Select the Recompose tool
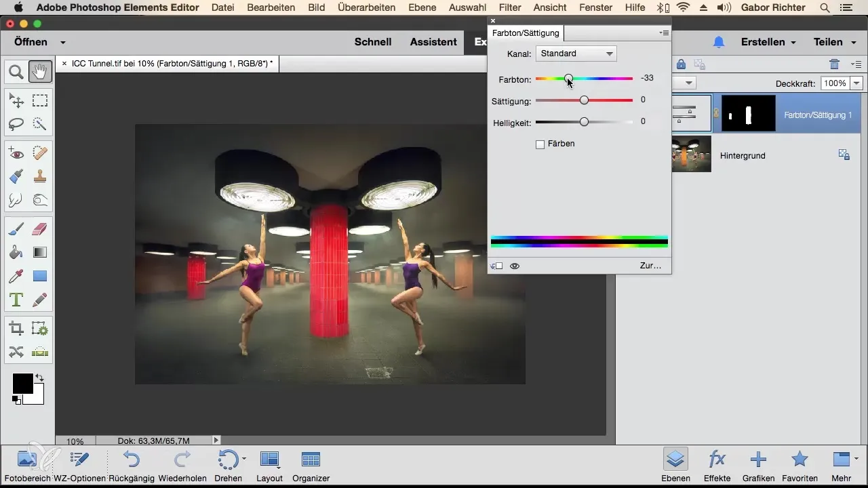Image resolution: width=868 pixels, height=488 pixels. click(40, 329)
